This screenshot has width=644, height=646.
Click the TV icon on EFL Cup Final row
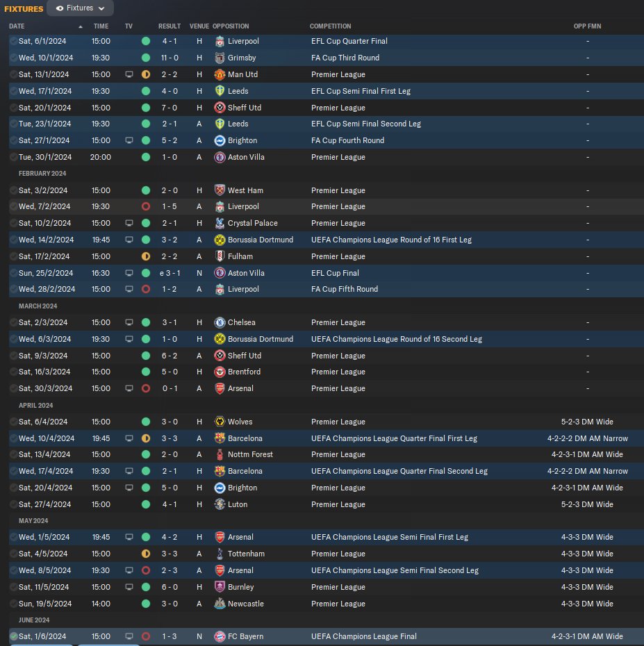(x=129, y=273)
